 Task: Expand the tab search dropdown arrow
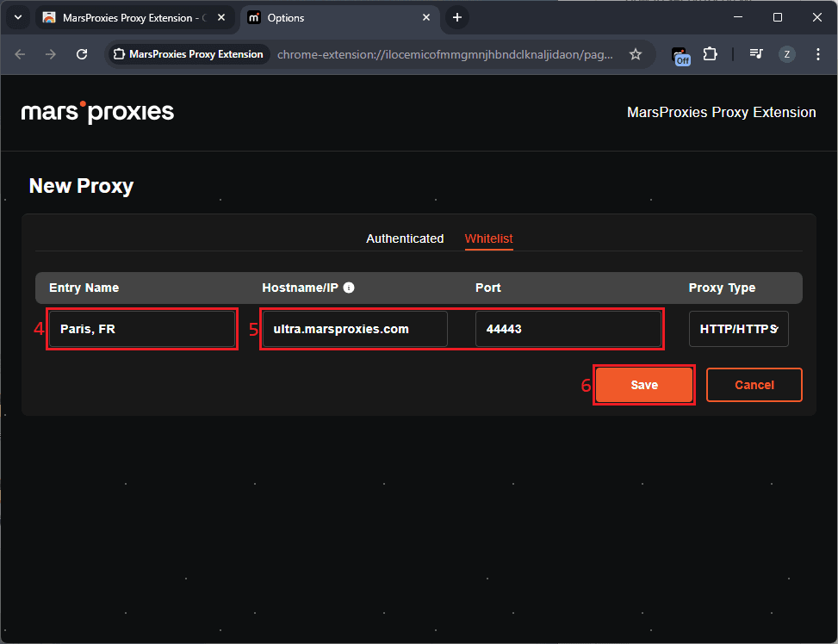tap(18, 17)
